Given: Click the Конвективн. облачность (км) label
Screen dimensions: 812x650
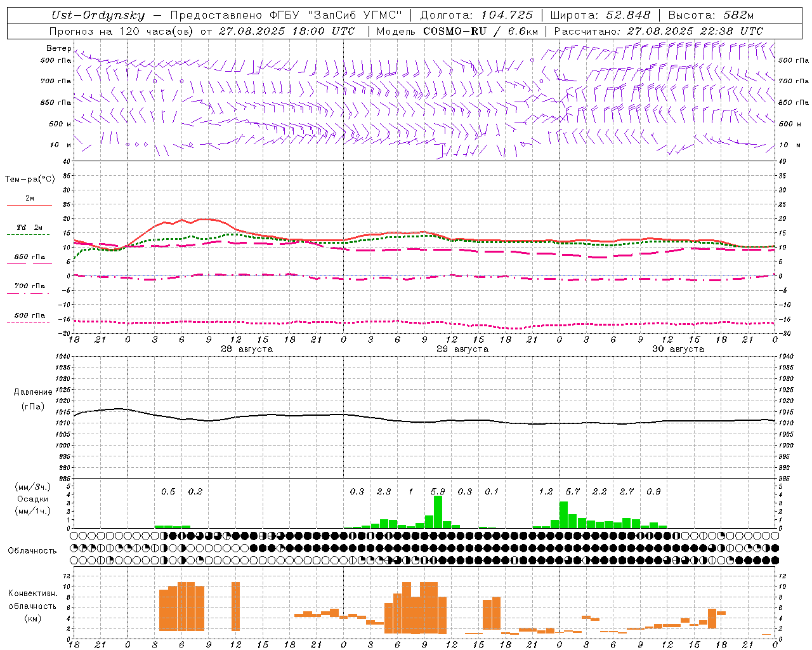Looking at the screenshot, I should pyautogui.click(x=32, y=606).
